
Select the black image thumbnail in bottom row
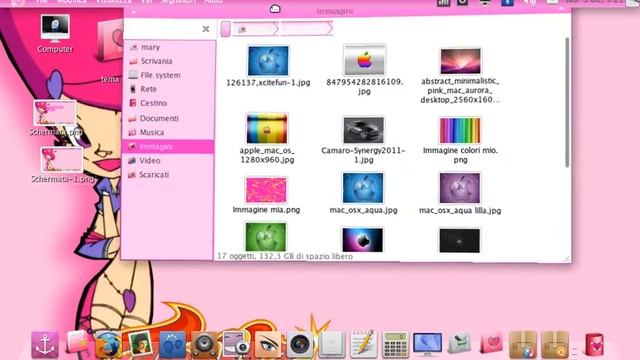pos(460,240)
